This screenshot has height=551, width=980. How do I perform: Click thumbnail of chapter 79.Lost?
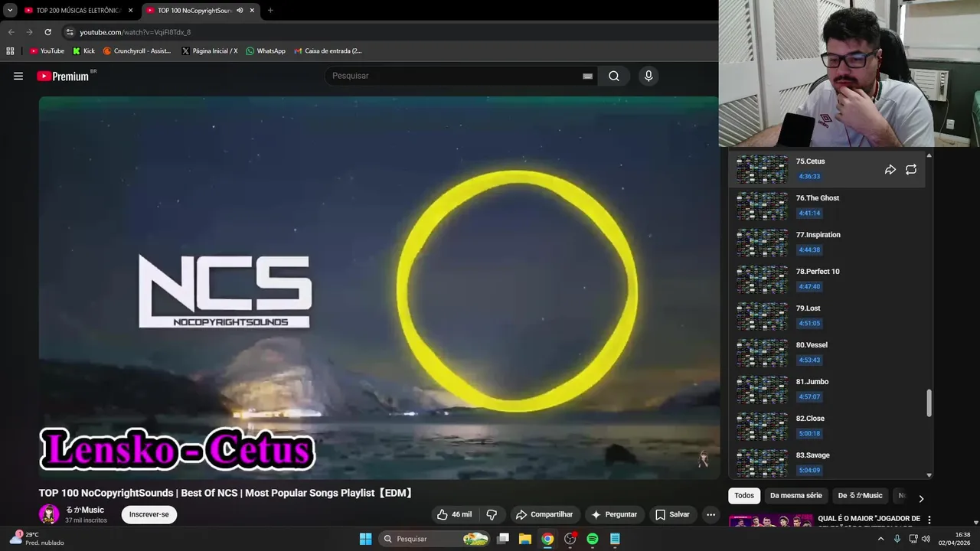[762, 316]
